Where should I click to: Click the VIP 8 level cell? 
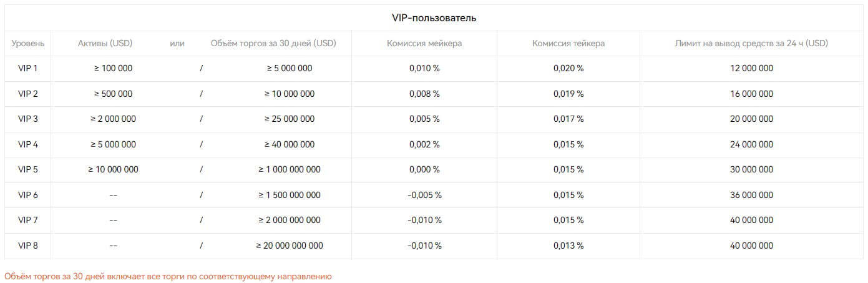(28, 246)
